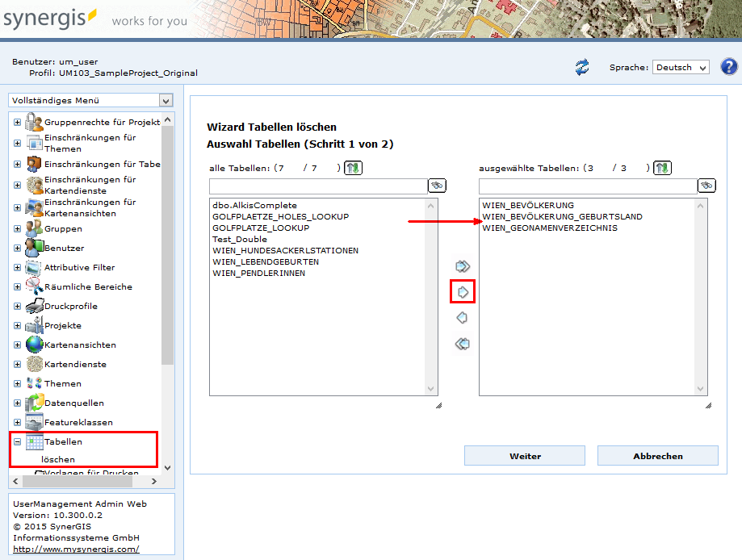Click the sort icon above ausgewählte Tabellen
742x560 pixels.
pyautogui.click(x=662, y=168)
